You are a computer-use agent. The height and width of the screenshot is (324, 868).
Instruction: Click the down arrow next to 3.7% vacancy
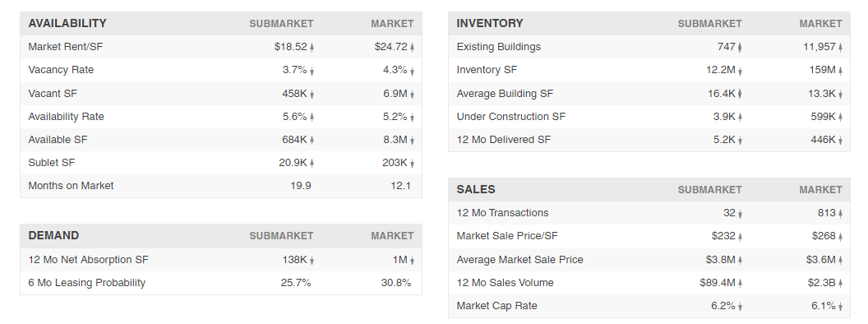312,71
